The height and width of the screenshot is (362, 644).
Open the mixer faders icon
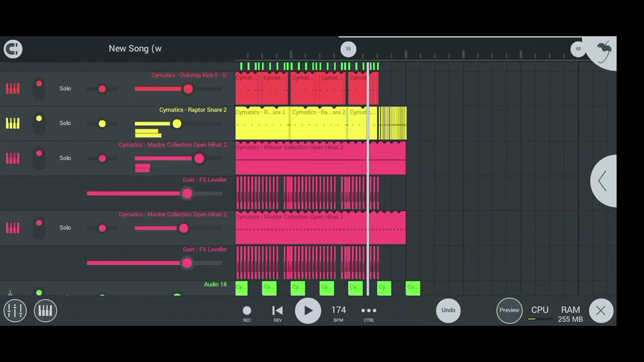pyautogui.click(x=15, y=310)
